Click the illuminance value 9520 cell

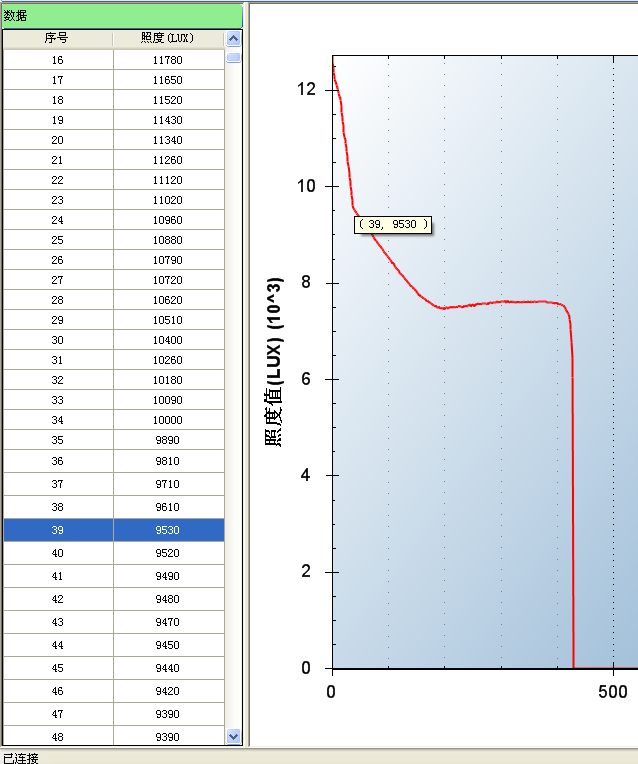[x=168, y=553]
